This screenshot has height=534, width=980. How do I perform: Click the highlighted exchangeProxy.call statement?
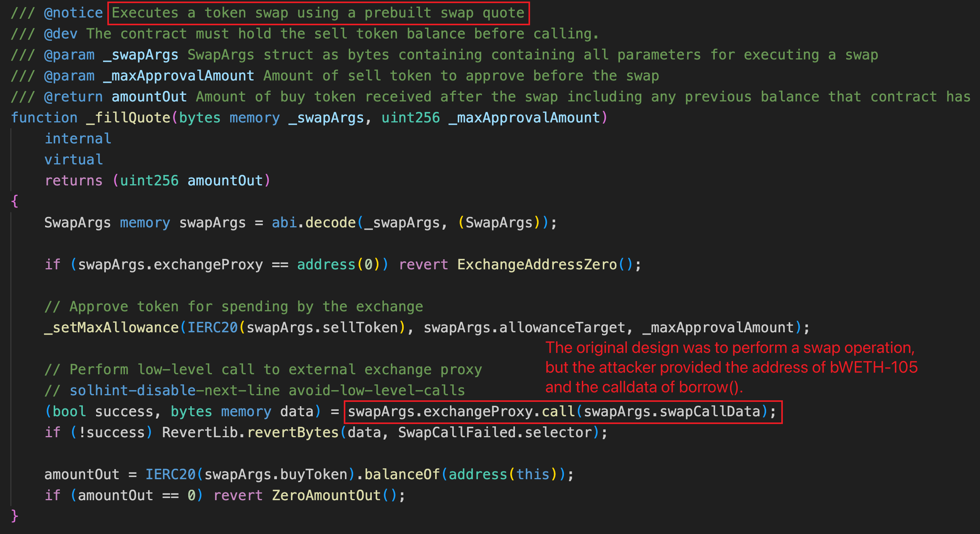click(562, 412)
